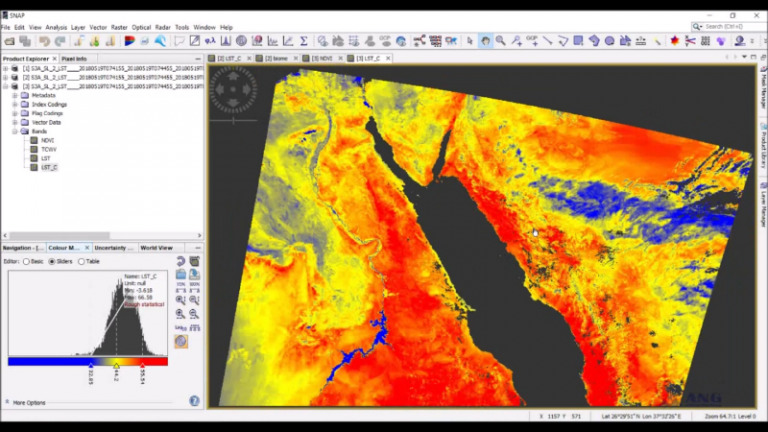Click the Magic Wand tool
The width and height of the screenshot is (768, 432).
pos(657,41)
